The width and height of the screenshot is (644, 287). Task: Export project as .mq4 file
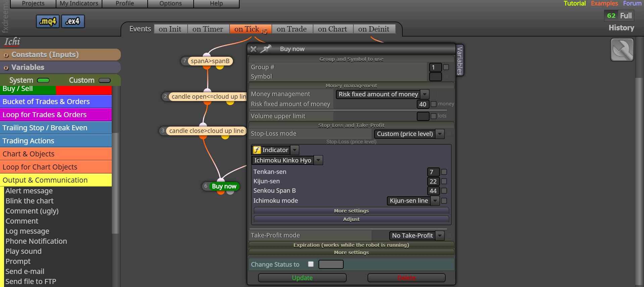click(48, 21)
